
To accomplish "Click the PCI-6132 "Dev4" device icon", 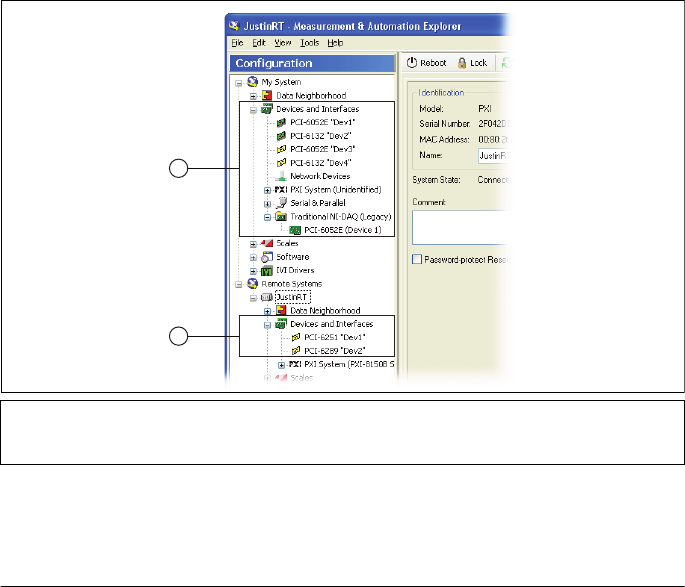I will point(281,163).
